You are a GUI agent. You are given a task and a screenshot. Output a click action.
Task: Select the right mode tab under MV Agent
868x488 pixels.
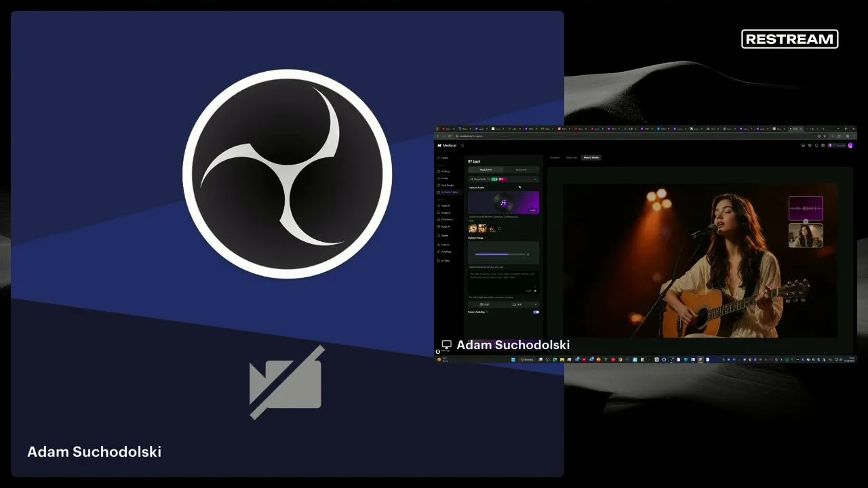[521, 170]
